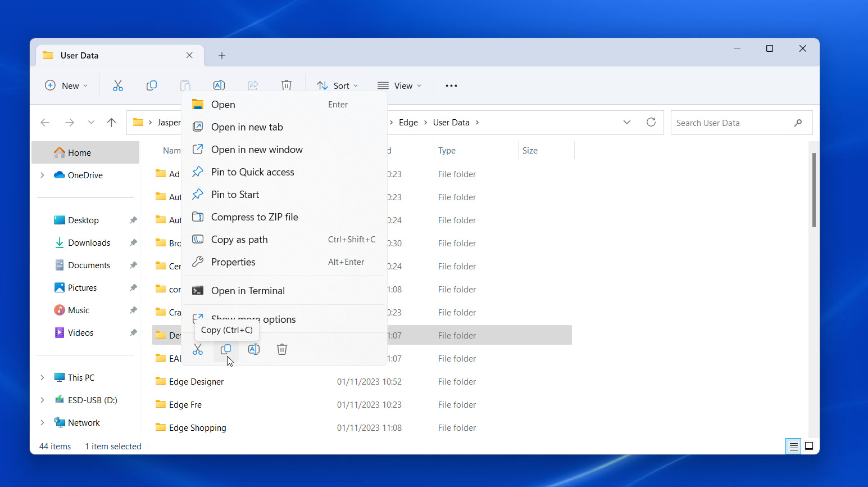Open the Edge Shopping folder
Viewport: 868px width, 487px height.
click(x=197, y=428)
